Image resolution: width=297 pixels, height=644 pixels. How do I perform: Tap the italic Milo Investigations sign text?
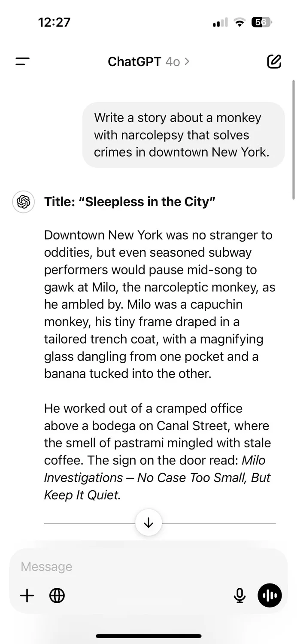157,478
